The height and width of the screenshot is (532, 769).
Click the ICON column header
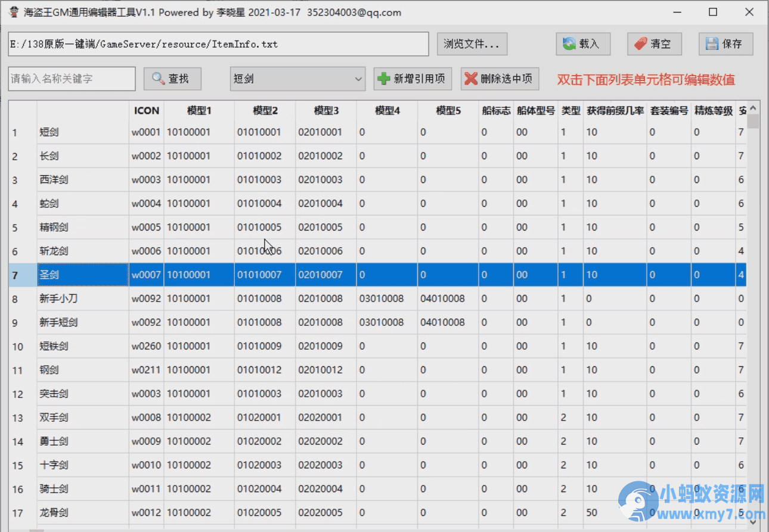(x=147, y=111)
